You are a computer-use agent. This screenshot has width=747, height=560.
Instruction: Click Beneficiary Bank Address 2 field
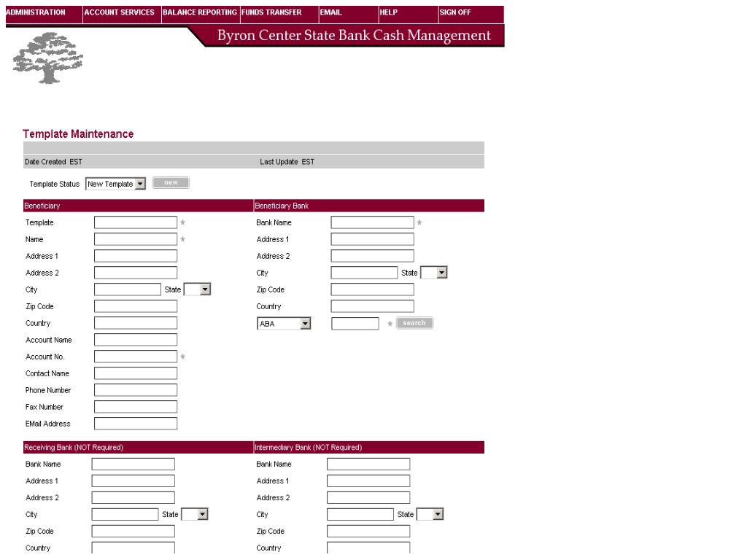click(x=373, y=256)
